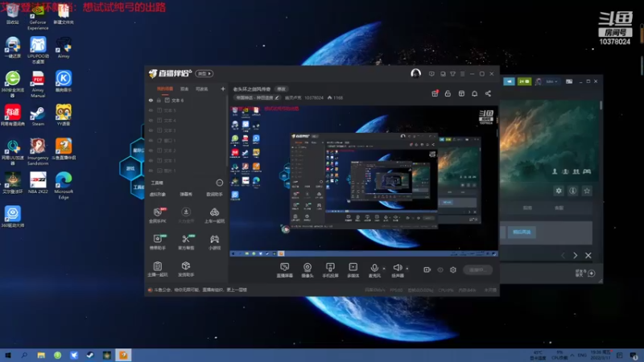
Task: Open the hamburger menu in title bar
Action: coord(462,74)
